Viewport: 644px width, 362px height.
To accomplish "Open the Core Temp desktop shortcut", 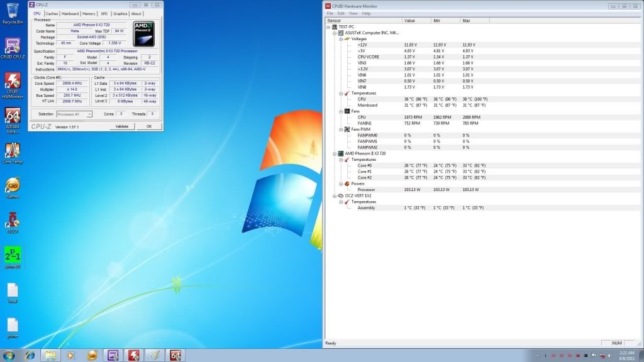I will coord(13,153).
